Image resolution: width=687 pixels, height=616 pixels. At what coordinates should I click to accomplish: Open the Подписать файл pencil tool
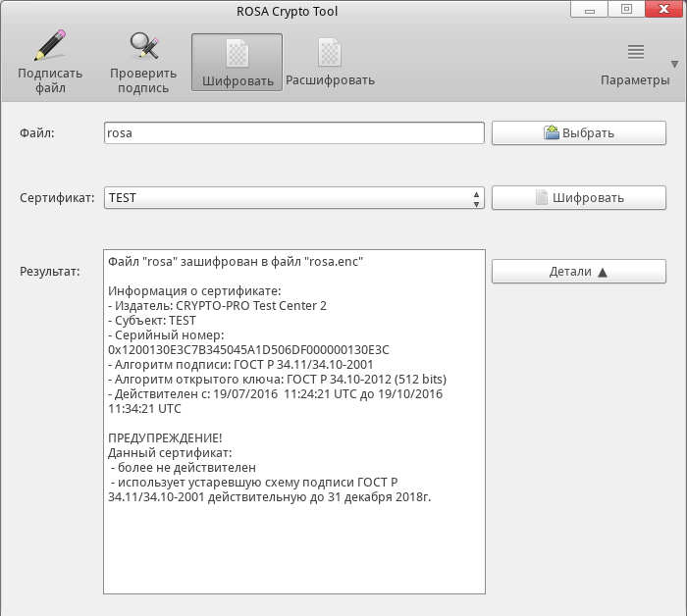[x=50, y=62]
